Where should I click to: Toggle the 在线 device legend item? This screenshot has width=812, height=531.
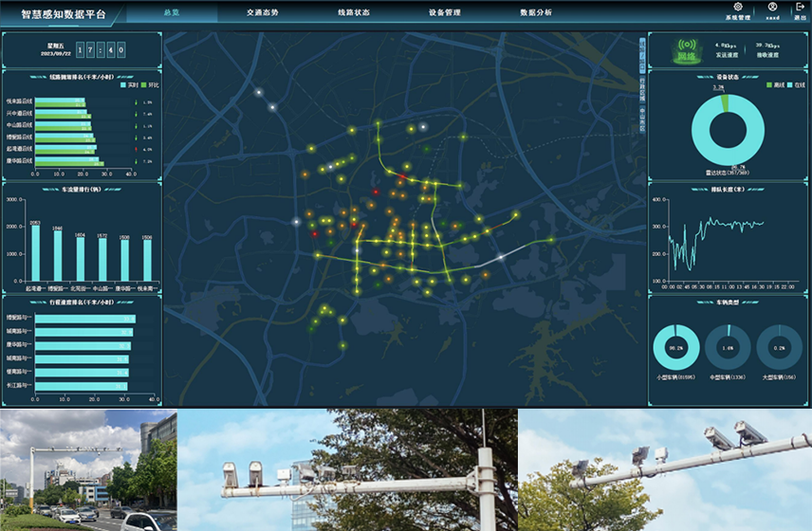click(x=793, y=84)
